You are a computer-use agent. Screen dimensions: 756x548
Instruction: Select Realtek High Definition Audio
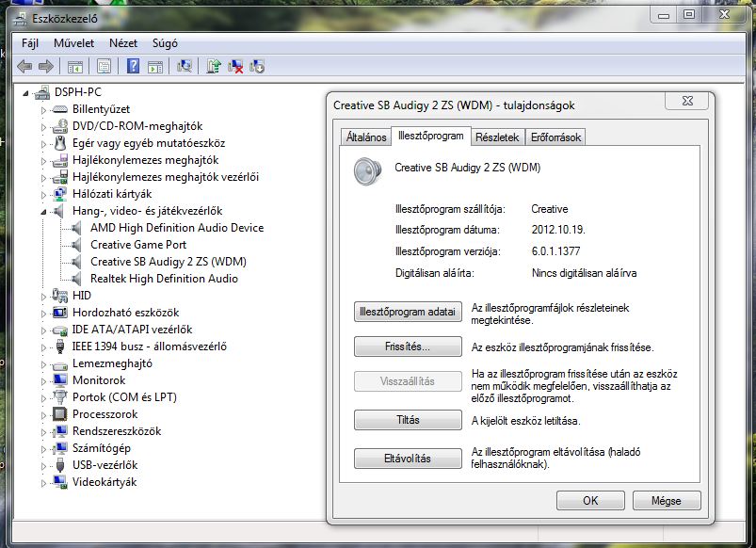point(164,279)
